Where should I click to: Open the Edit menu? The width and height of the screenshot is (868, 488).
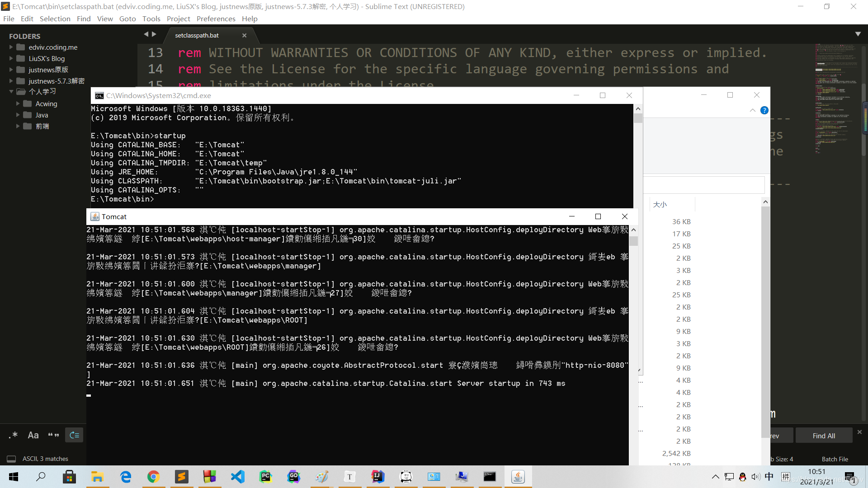(x=27, y=19)
